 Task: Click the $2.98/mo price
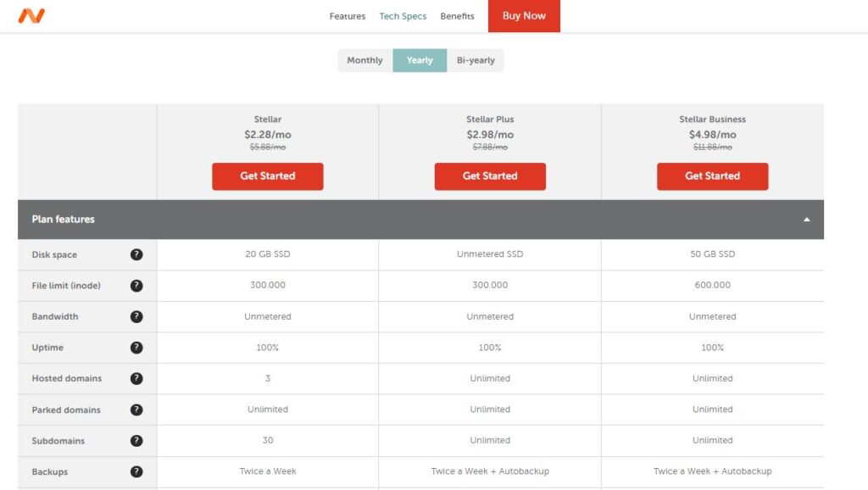[x=490, y=135]
